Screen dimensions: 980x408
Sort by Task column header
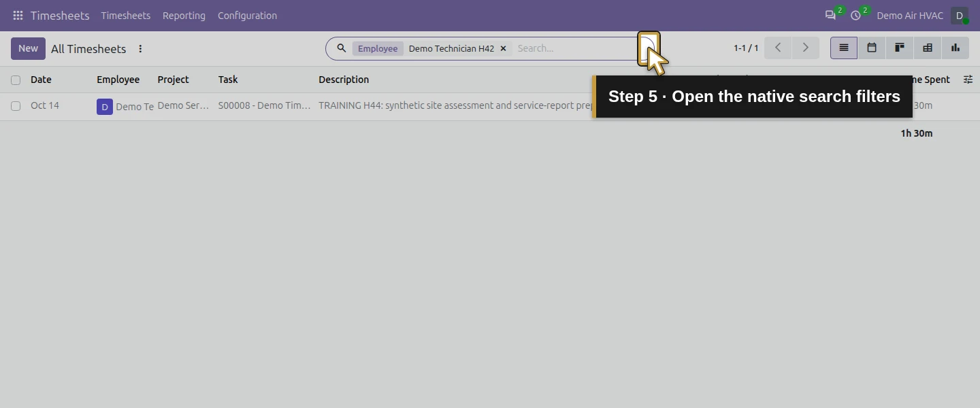click(228, 80)
